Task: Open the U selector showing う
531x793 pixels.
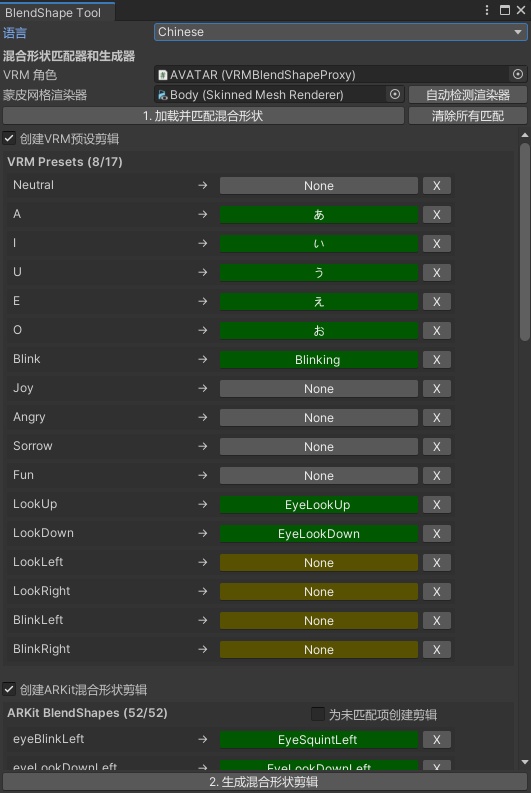Action: point(319,273)
